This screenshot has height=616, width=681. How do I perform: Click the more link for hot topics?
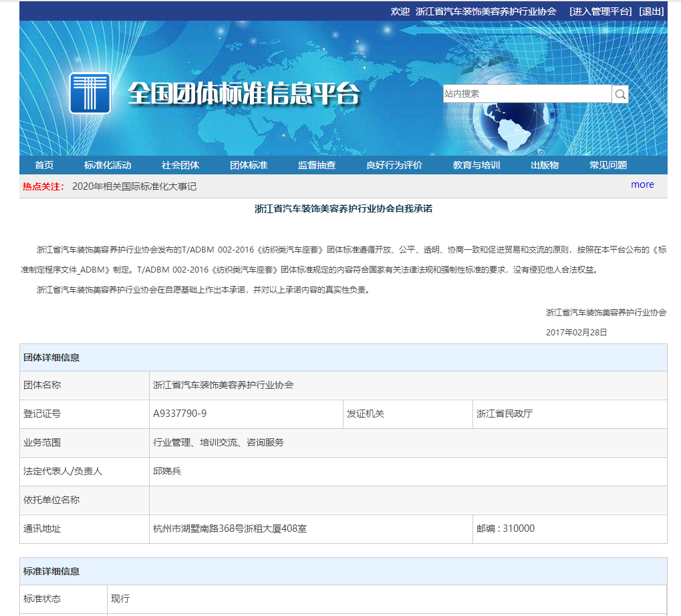click(642, 184)
